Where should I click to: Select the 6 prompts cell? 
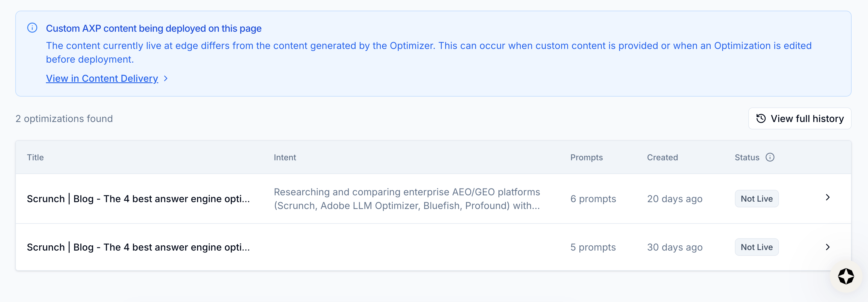[593, 199]
